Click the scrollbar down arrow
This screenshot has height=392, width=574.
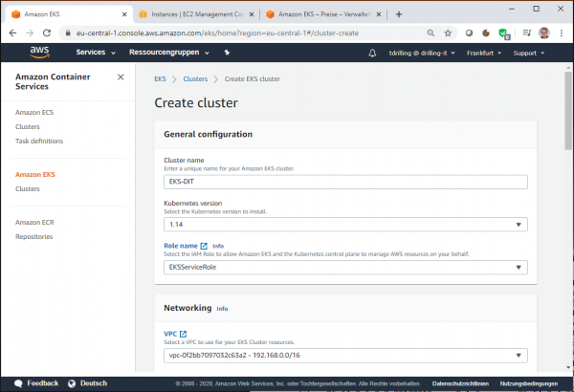(x=568, y=367)
